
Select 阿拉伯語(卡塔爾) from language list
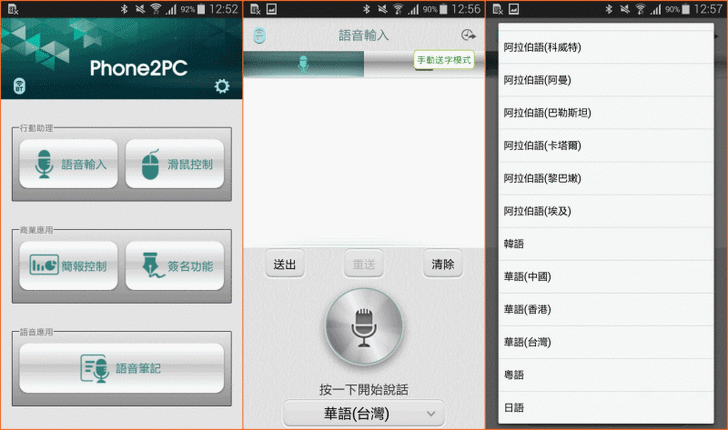(606, 146)
